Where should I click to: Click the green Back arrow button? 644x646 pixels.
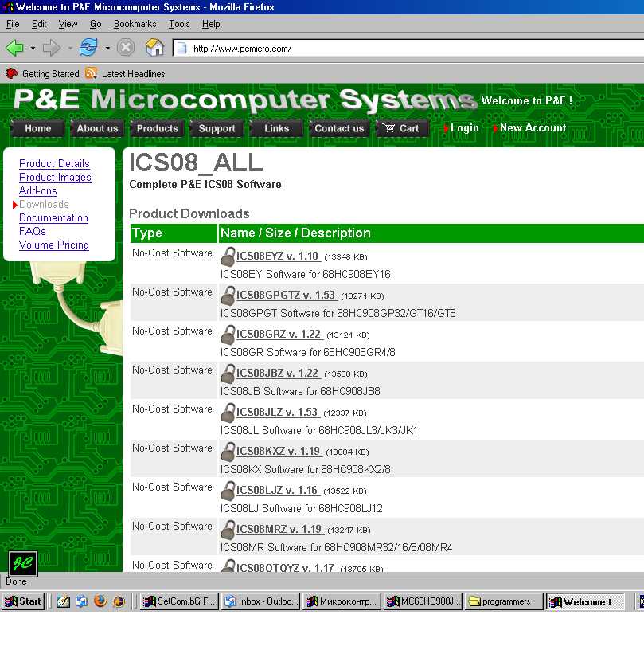(x=15, y=48)
